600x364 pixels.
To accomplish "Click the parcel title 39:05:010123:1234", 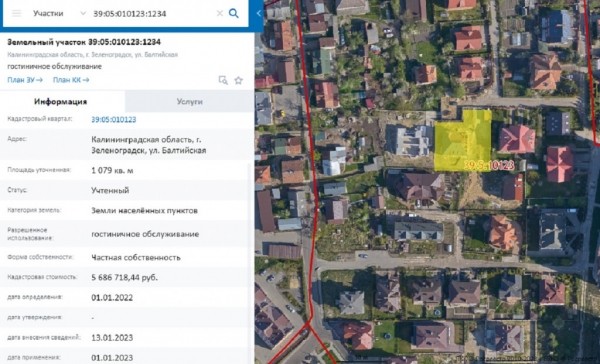I will (84, 42).
